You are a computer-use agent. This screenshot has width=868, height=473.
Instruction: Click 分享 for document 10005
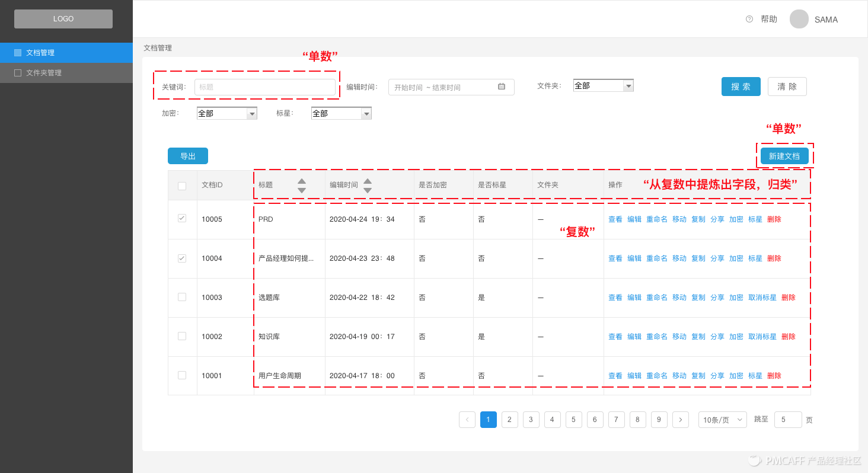pos(717,219)
